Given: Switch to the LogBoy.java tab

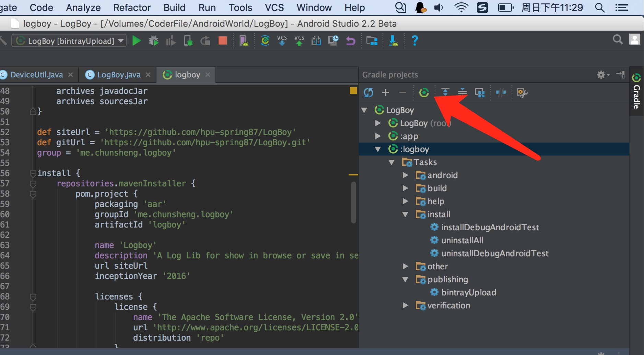Looking at the screenshot, I should (x=118, y=75).
